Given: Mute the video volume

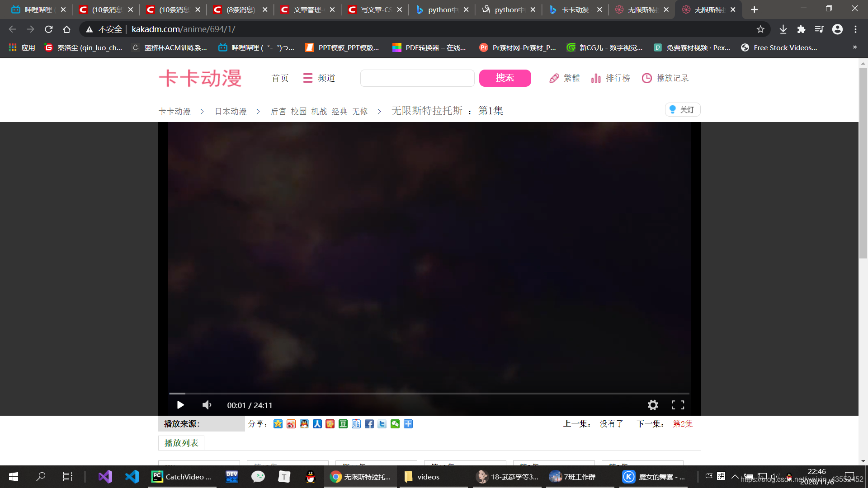Looking at the screenshot, I should point(207,405).
